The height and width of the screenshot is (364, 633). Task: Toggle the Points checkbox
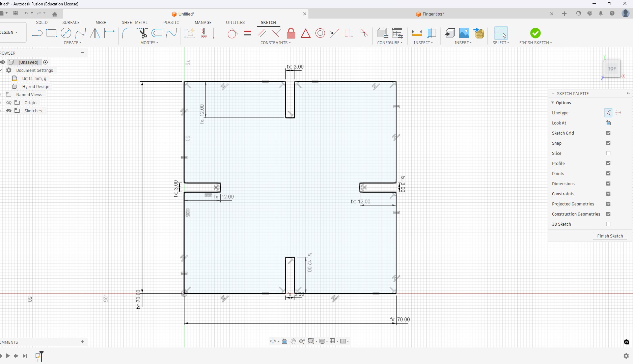tap(608, 173)
